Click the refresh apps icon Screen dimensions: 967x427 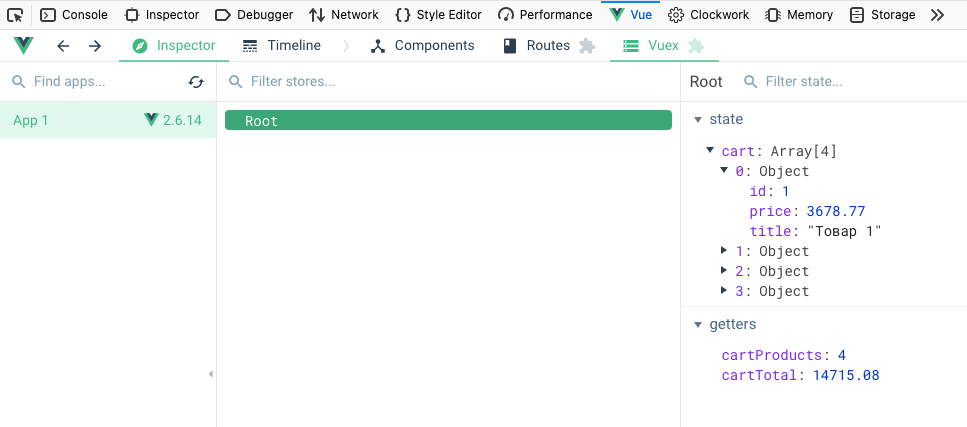click(x=196, y=82)
